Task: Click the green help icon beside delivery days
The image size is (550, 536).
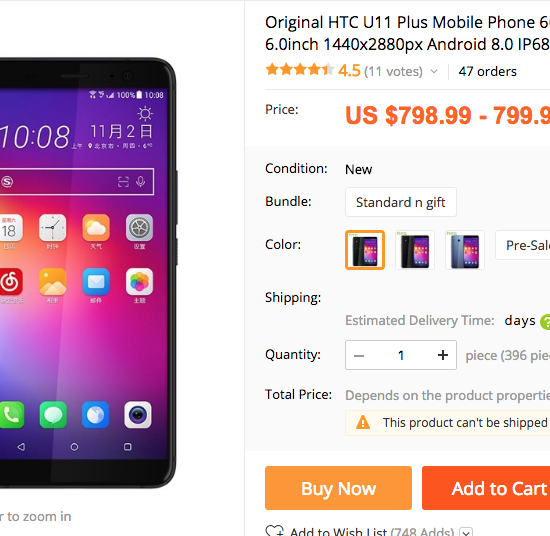Action: point(545,322)
